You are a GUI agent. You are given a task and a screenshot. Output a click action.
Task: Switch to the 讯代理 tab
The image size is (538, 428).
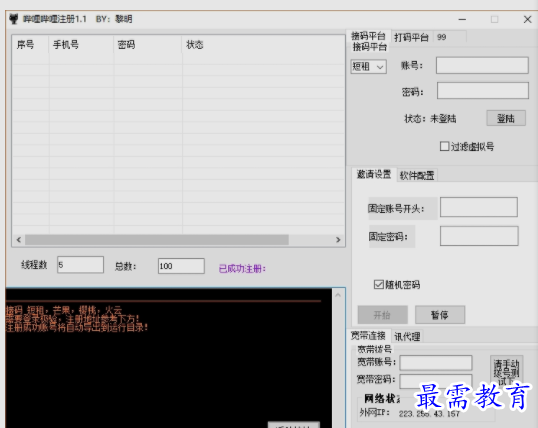click(x=407, y=336)
